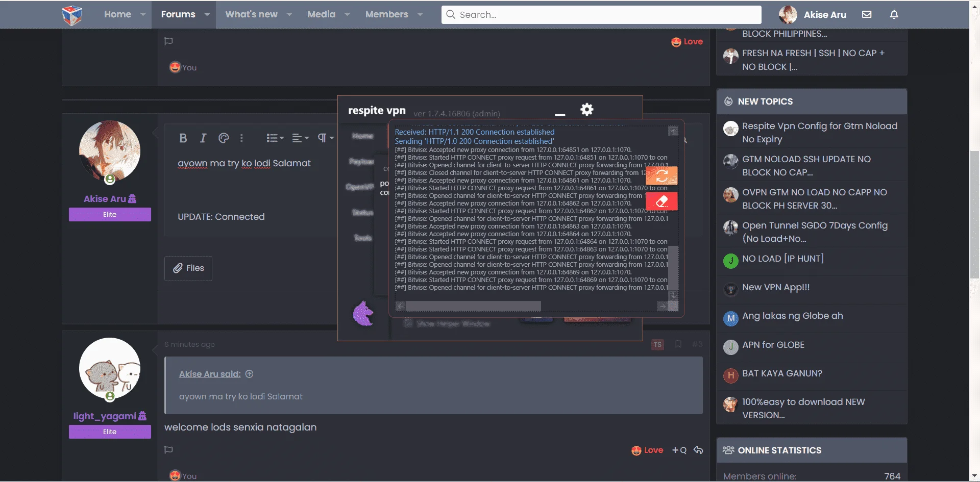Open the list formatting dropdown
980x482 pixels.
click(275, 138)
